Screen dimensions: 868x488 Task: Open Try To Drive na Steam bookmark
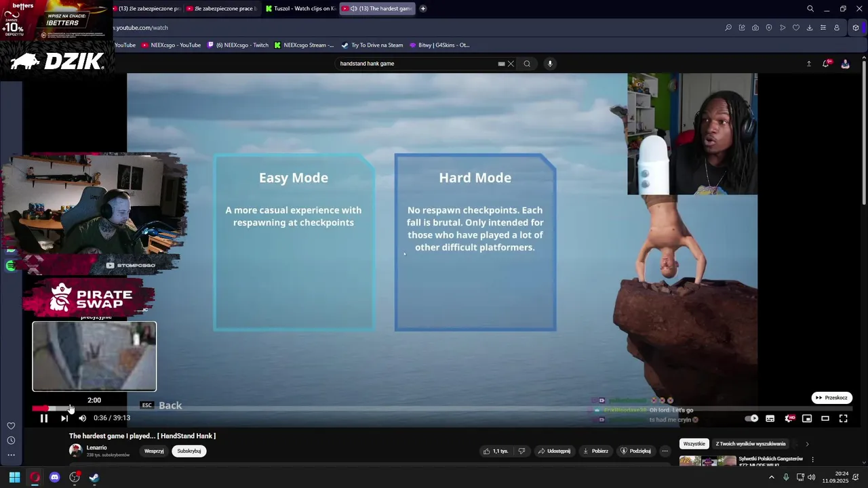point(372,45)
